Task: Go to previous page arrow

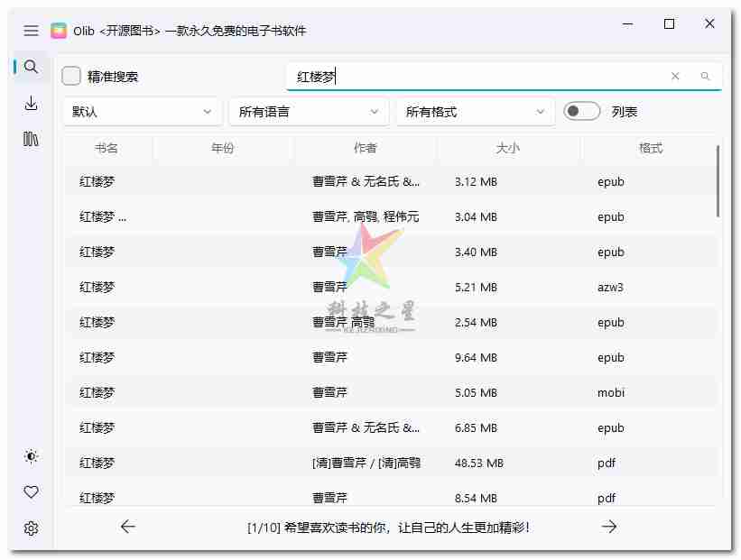Action: (x=128, y=527)
